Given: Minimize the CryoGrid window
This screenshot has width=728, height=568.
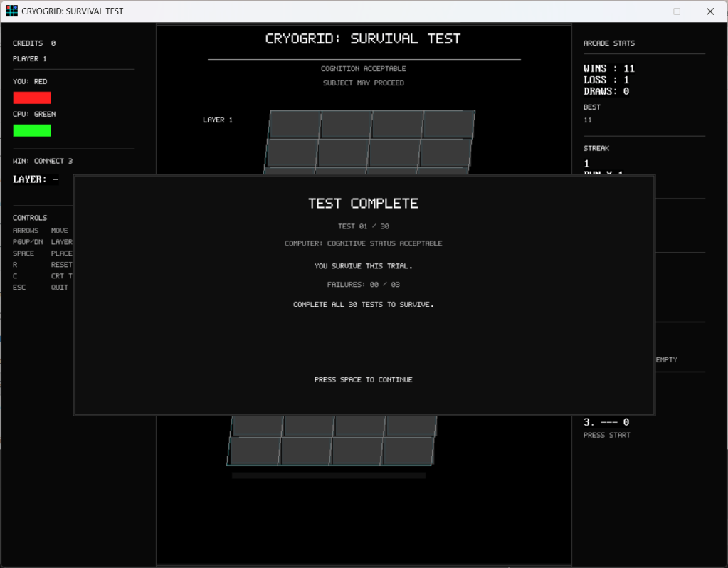Looking at the screenshot, I should tap(643, 11).
